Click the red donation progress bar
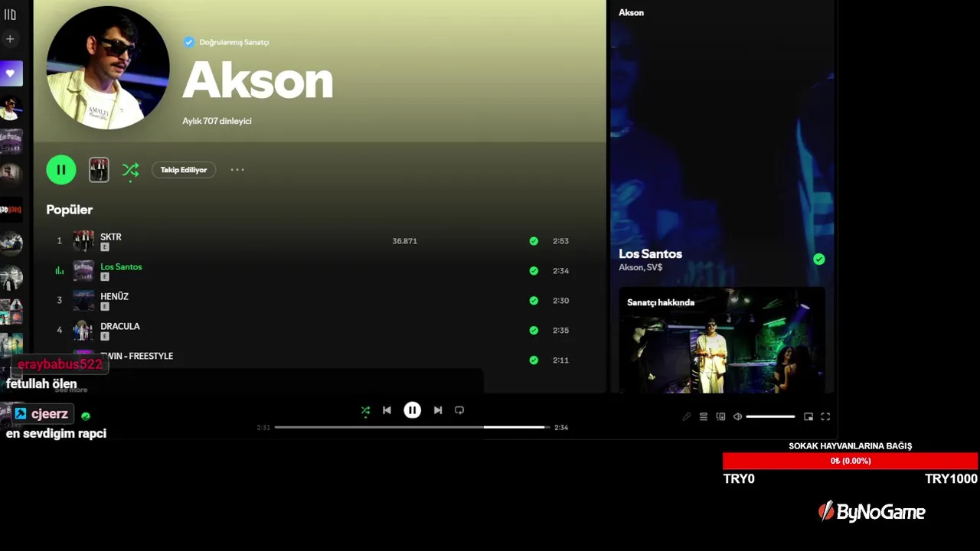This screenshot has width=980, height=551. click(x=850, y=461)
